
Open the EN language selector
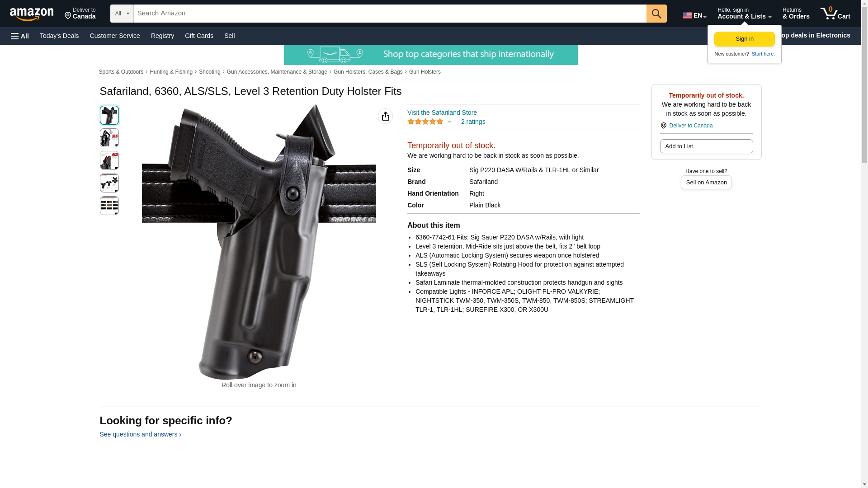click(x=694, y=15)
